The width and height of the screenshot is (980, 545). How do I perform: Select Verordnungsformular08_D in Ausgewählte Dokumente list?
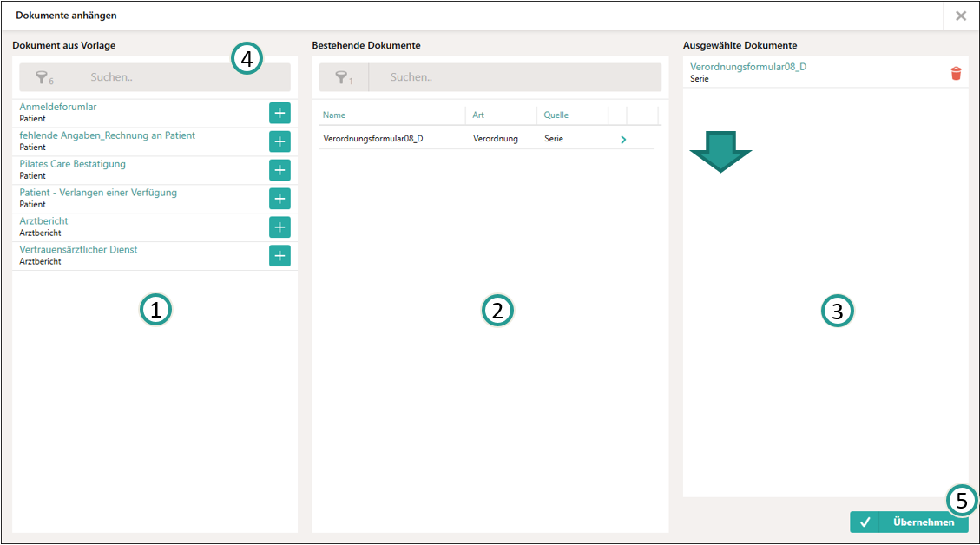[747, 67]
